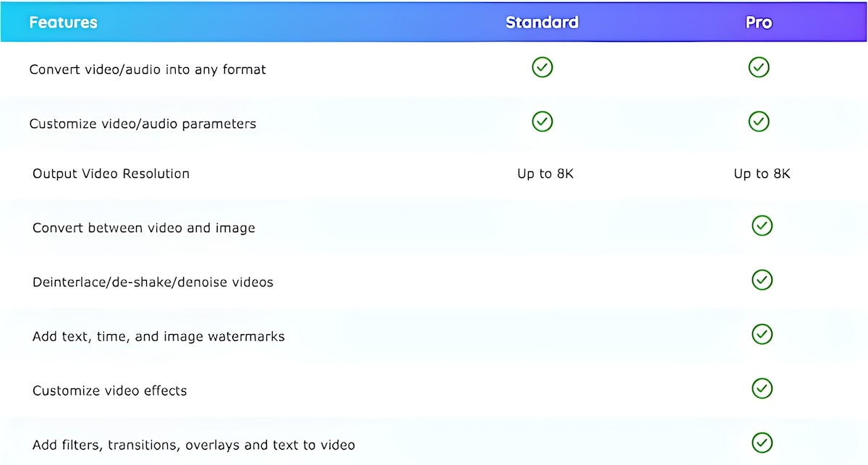Click 'Customize video/audio parameters' feature label

tap(142, 124)
